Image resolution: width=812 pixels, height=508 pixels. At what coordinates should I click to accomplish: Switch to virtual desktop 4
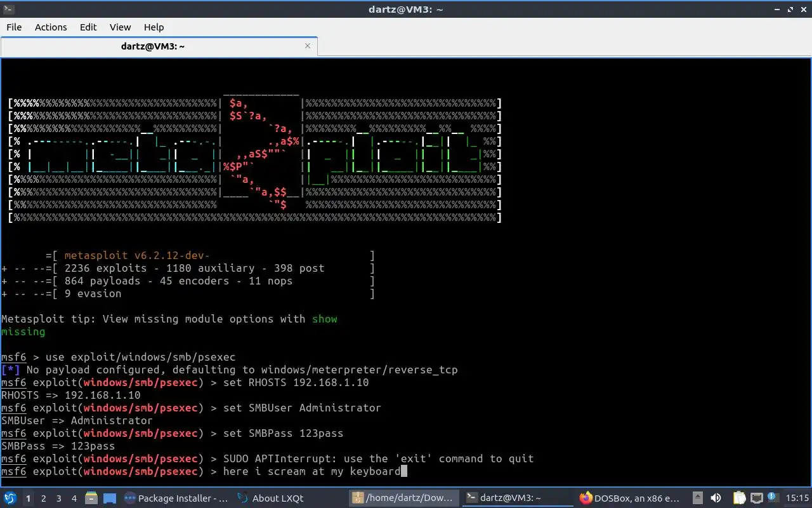(74, 498)
